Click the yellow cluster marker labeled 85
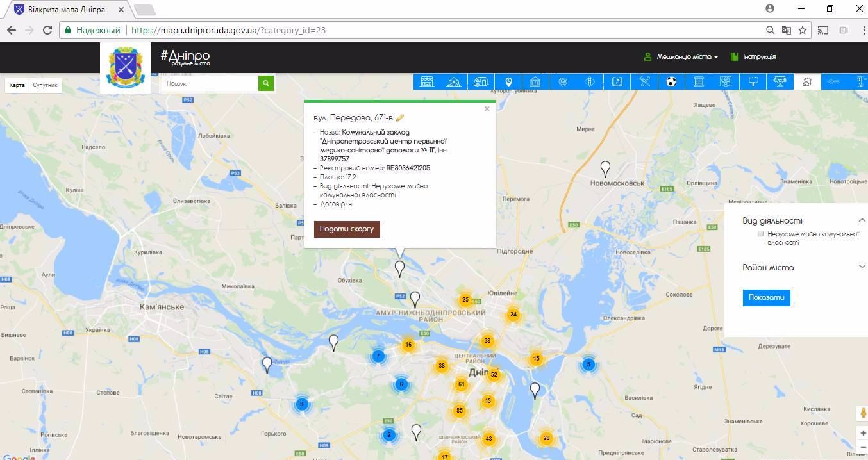This screenshot has width=868, height=460. [459, 411]
